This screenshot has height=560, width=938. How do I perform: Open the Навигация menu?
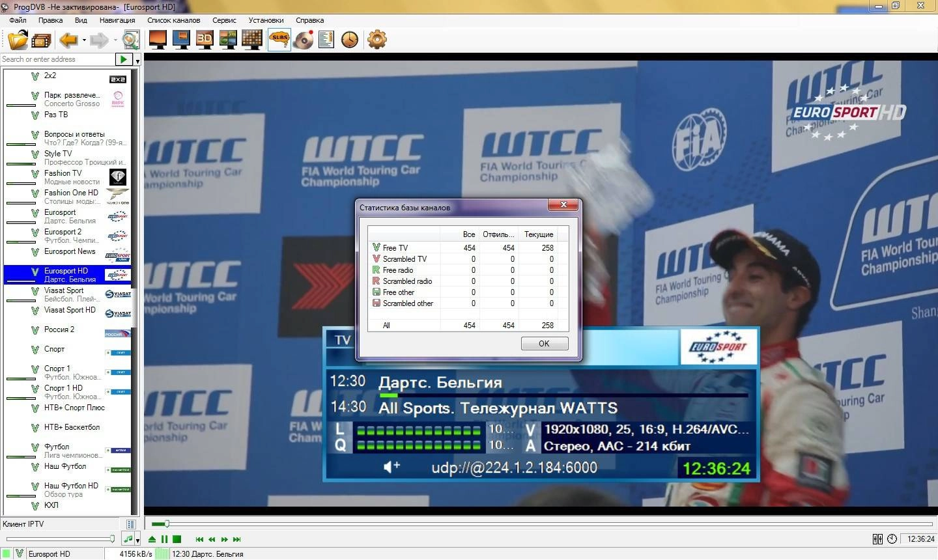[117, 20]
